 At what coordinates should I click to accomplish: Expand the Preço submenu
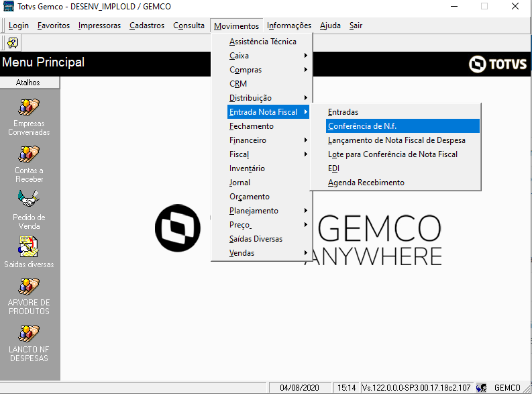tap(268, 225)
